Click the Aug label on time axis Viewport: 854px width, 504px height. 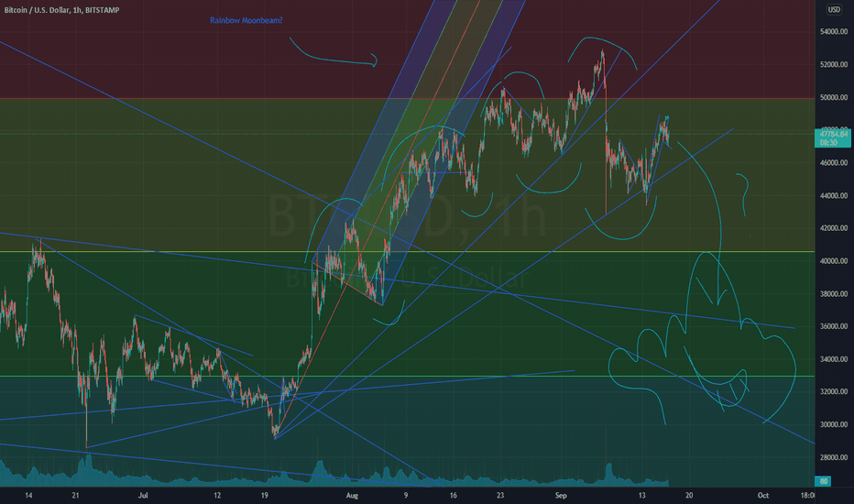pos(352,495)
